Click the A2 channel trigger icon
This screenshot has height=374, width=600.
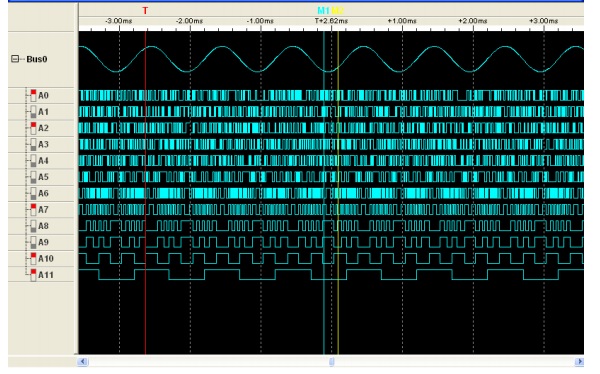(33, 128)
